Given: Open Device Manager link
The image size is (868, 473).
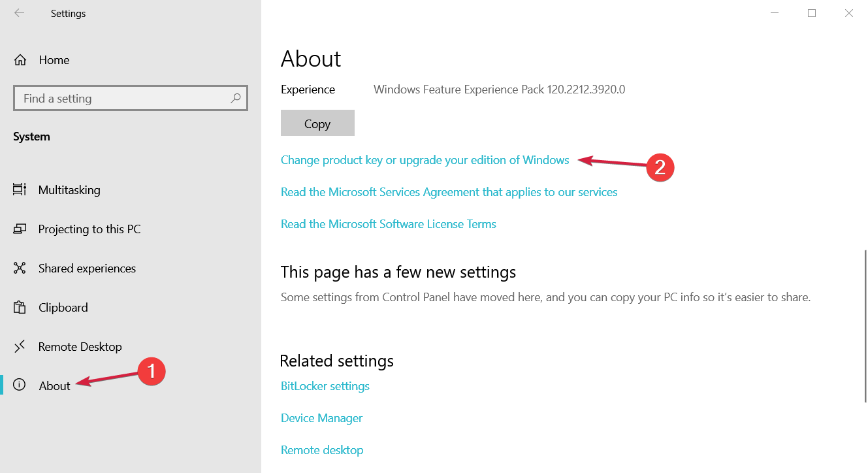Looking at the screenshot, I should click(321, 418).
